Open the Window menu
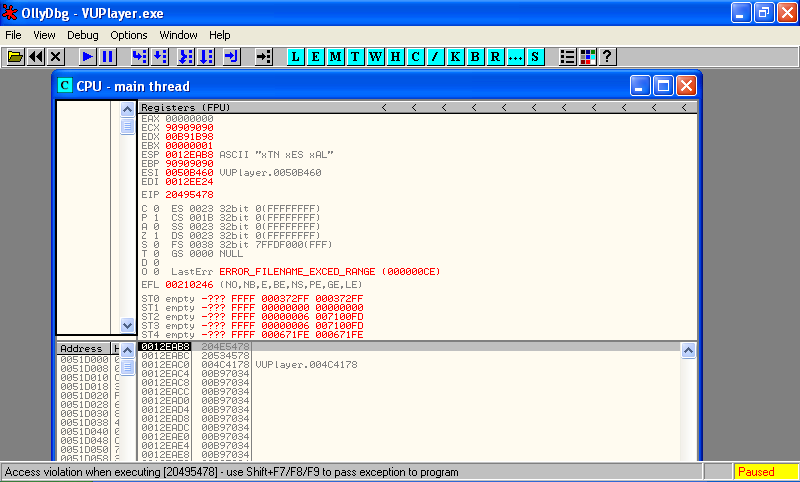The width and height of the screenshot is (800, 482). click(x=179, y=35)
